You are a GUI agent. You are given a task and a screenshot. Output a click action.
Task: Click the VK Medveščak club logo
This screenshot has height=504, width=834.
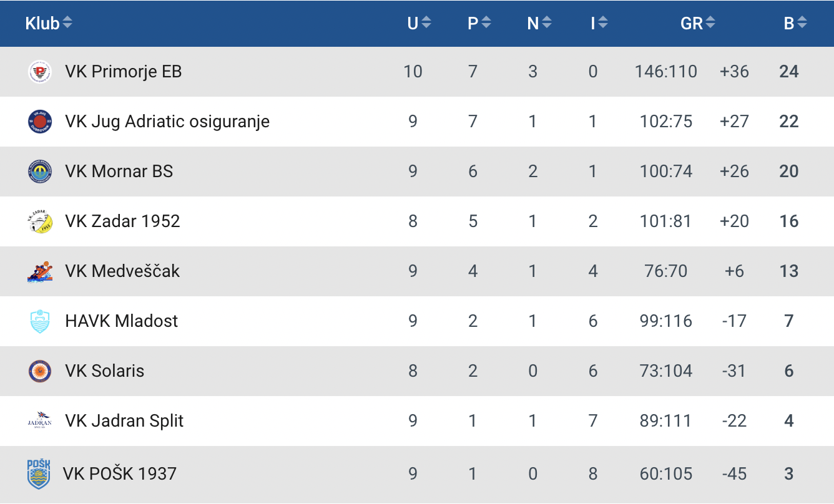point(40,271)
